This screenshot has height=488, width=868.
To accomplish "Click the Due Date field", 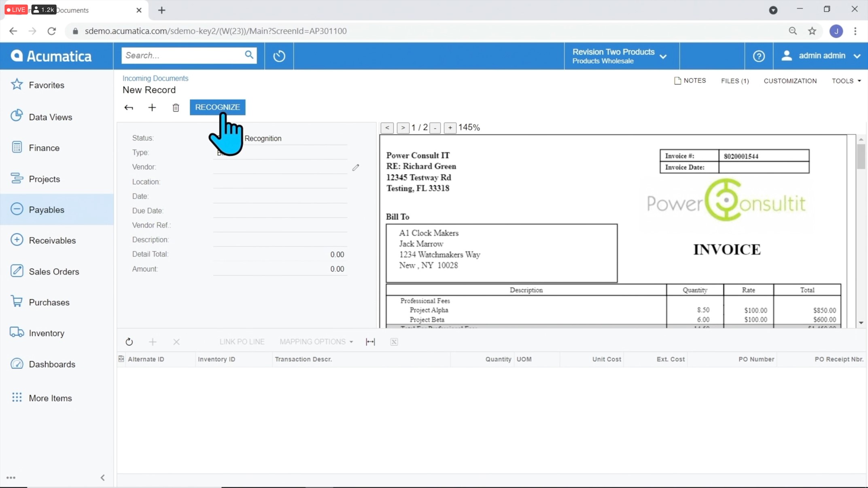I will click(280, 211).
